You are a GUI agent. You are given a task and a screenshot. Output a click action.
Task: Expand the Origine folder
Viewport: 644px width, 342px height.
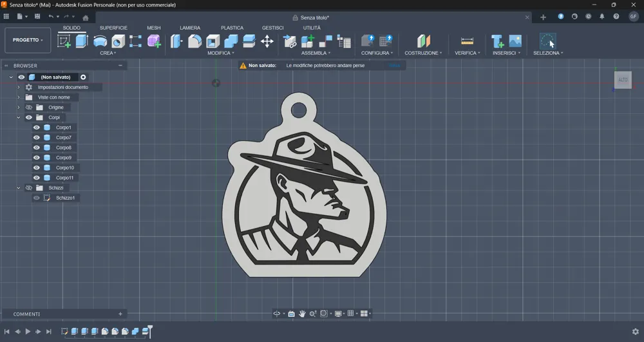[19, 108]
